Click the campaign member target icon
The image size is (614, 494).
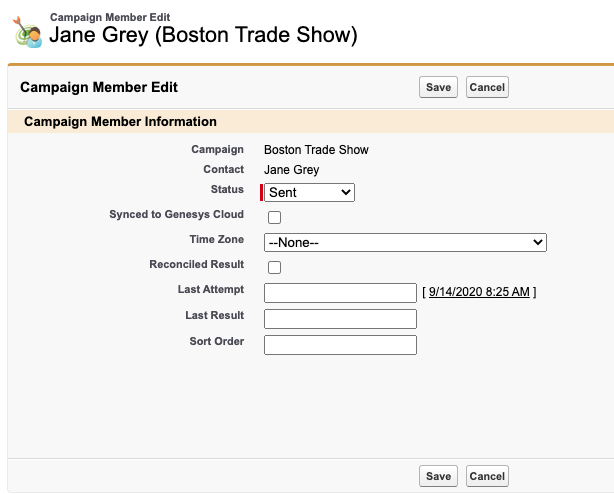tap(27, 32)
